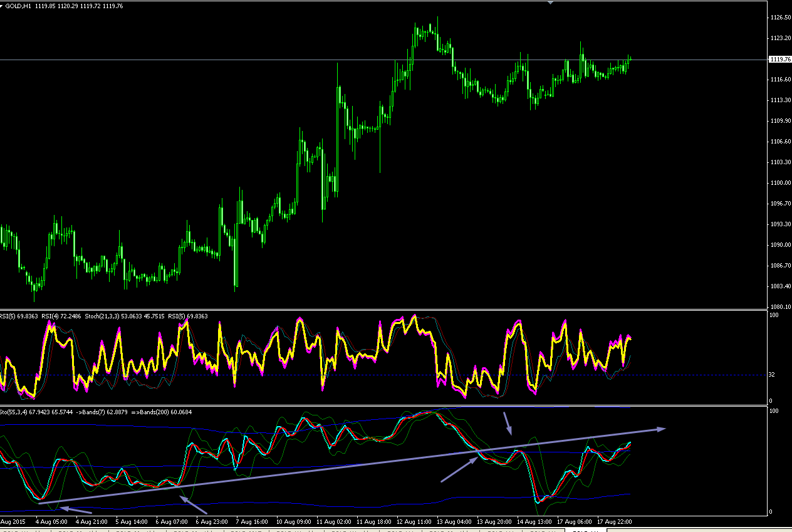Click 1116.60 on the price scale
This screenshot has width=792, height=532.
(x=780, y=80)
